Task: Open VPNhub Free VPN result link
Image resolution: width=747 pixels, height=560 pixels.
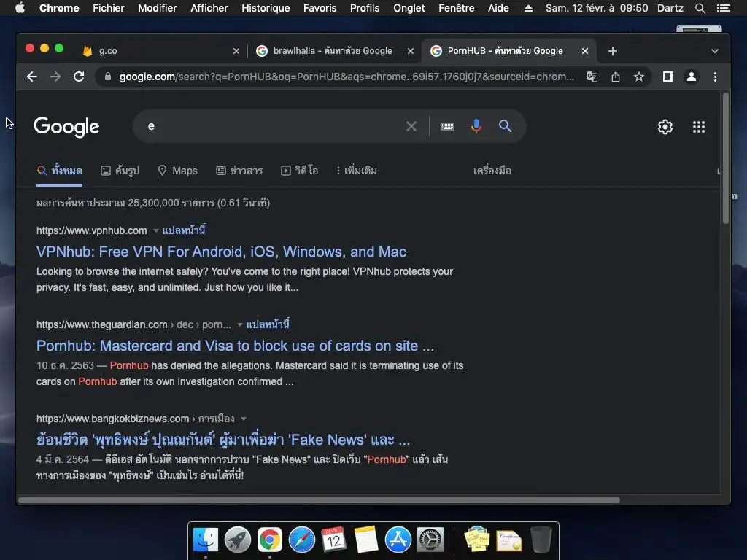Action: point(222,252)
